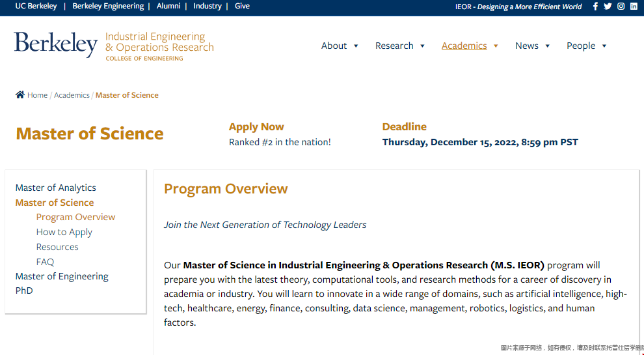This screenshot has width=644, height=355.
Task: Click the Berkeley logo
Action: [x=56, y=44]
